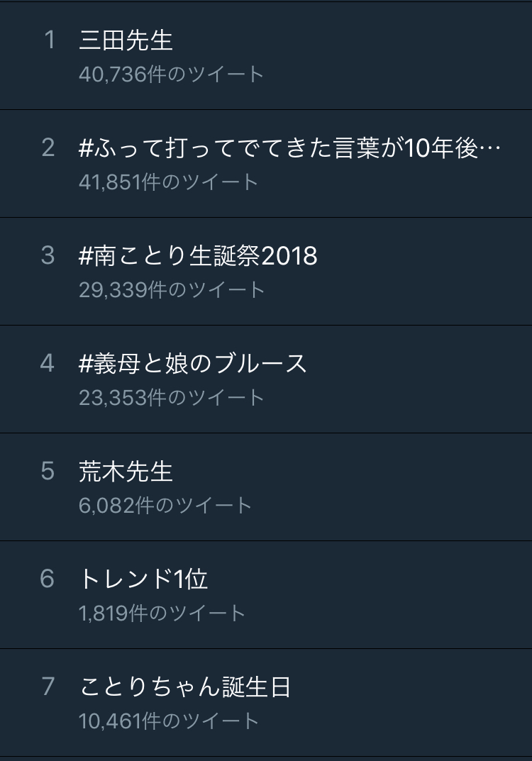532x761 pixels.
Task: Open the trend トレンド1位
Action: click(x=143, y=579)
